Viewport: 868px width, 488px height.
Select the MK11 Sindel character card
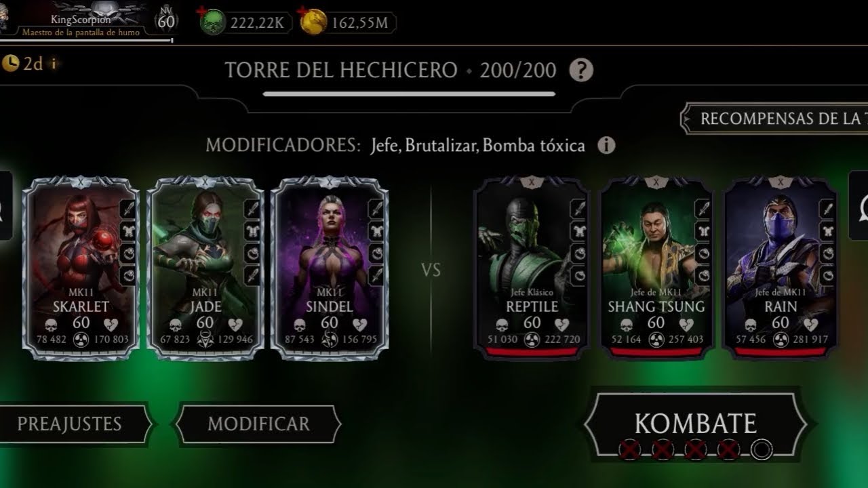click(x=330, y=268)
